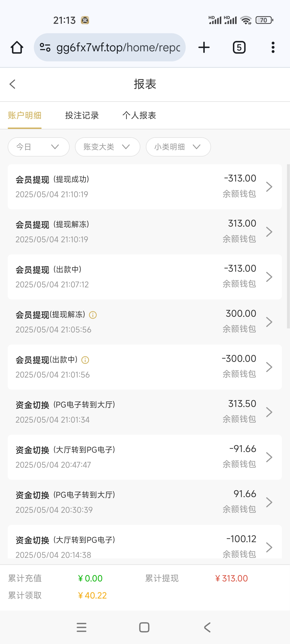Switch to the 个人报表 tab

139,116
